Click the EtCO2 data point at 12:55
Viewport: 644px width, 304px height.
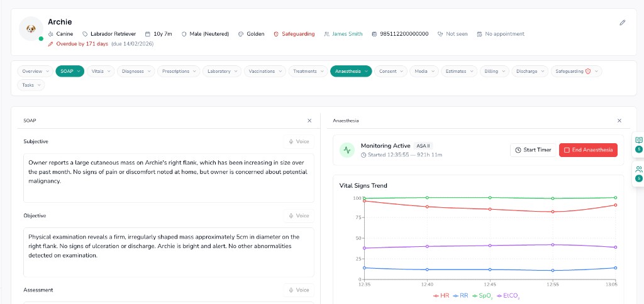[x=553, y=244]
